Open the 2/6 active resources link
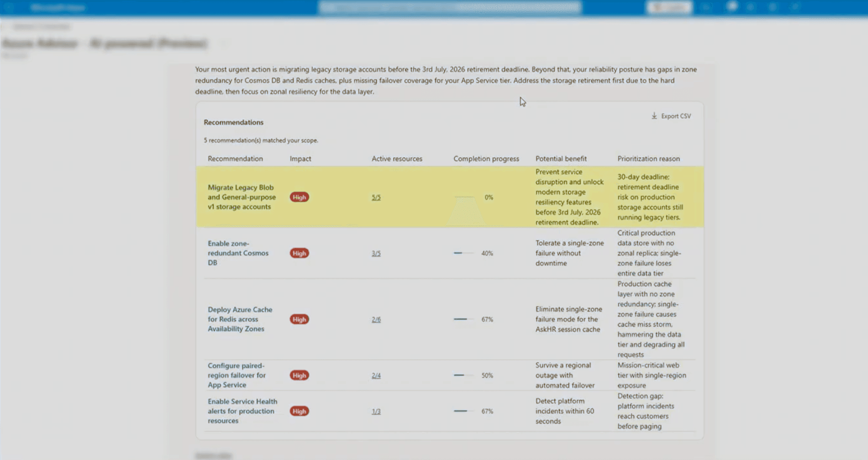This screenshot has height=460, width=868. [x=376, y=319]
